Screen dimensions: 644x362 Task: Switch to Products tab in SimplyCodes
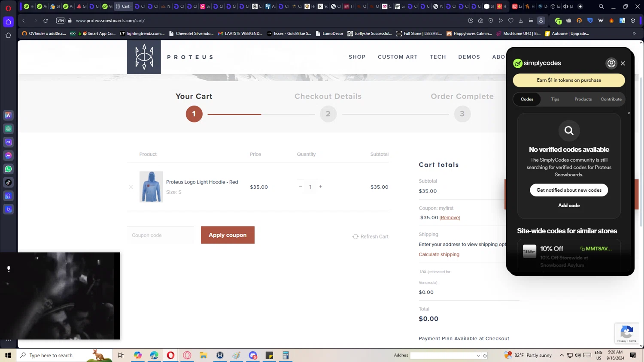click(583, 99)
